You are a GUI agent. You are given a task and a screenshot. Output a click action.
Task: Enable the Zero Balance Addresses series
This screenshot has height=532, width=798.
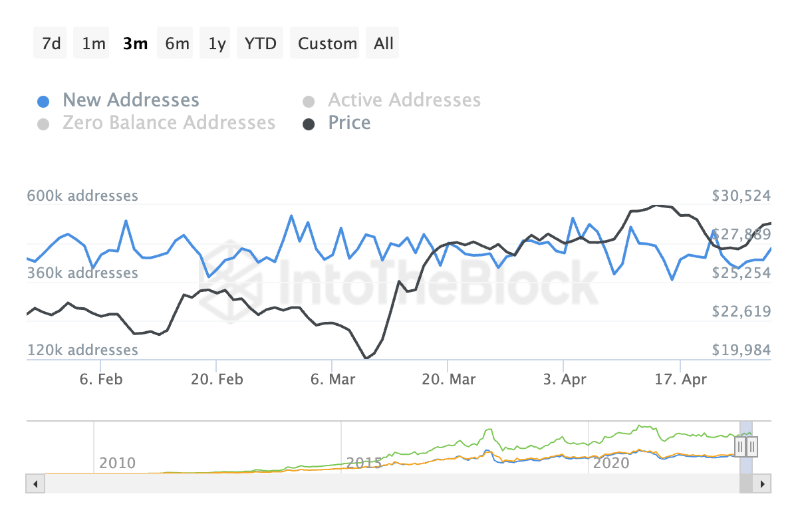click(x=168, y=123)
